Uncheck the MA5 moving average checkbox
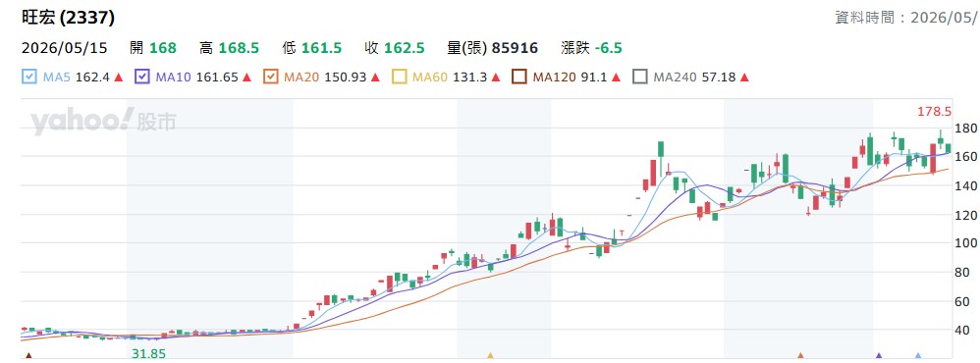This screenshot has width=980, height=363. point(28,78)
